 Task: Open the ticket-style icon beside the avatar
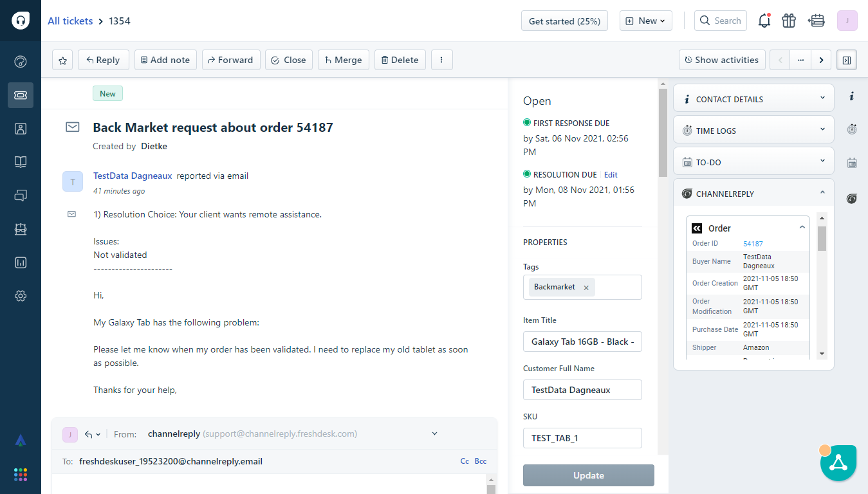pos(817,21)
